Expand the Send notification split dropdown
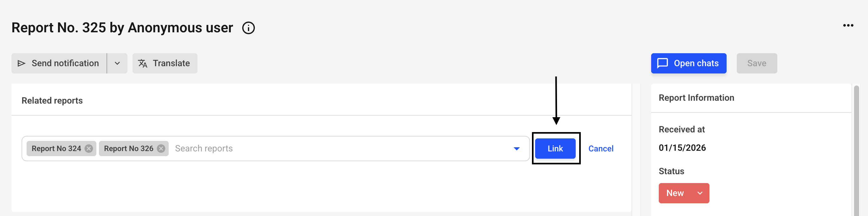The height and width of the screenshot is (216, 868). [x=117, y=63]
